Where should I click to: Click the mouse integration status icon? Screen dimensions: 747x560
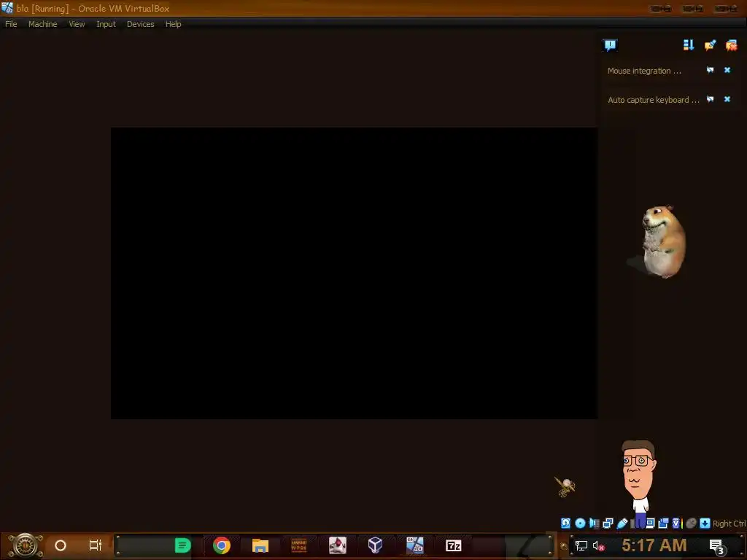pos(691,524)
